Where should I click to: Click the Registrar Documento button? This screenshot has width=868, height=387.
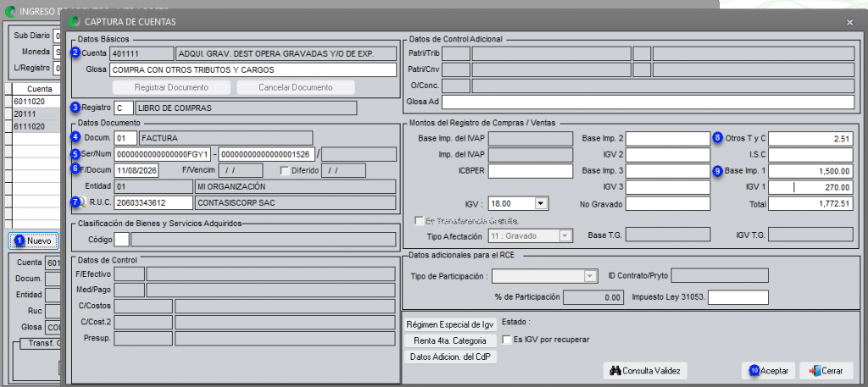tap(171, 88)
